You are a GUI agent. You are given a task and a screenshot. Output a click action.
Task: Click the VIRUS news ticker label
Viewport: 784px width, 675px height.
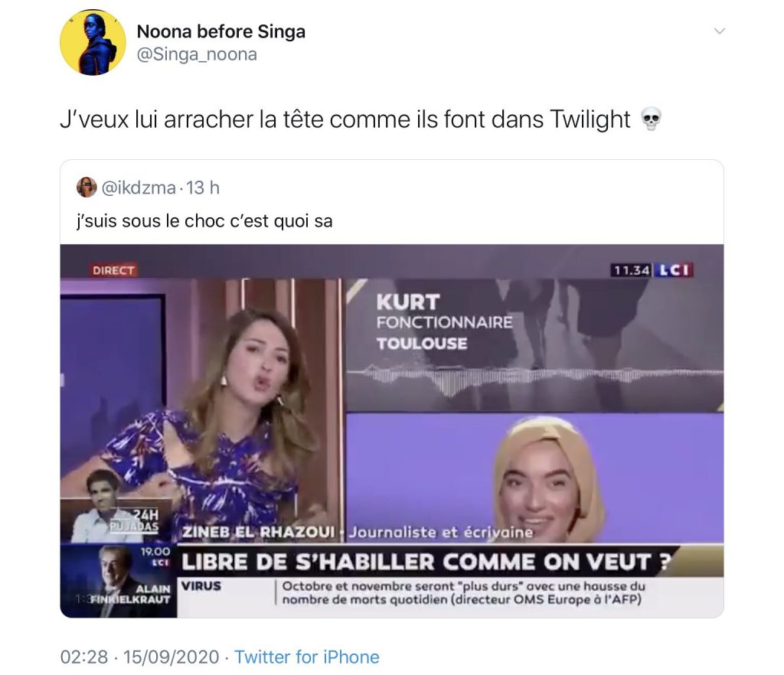point(201,585)
